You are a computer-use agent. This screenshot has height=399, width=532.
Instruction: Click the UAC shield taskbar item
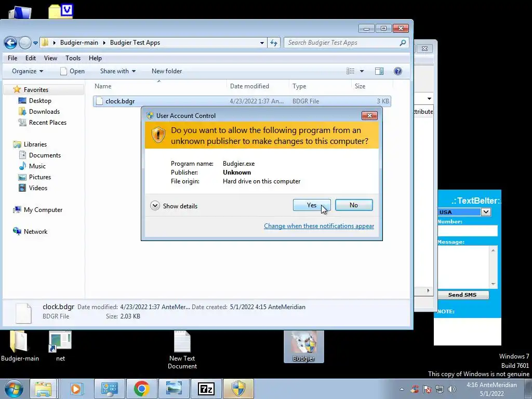tap(238, 389)
